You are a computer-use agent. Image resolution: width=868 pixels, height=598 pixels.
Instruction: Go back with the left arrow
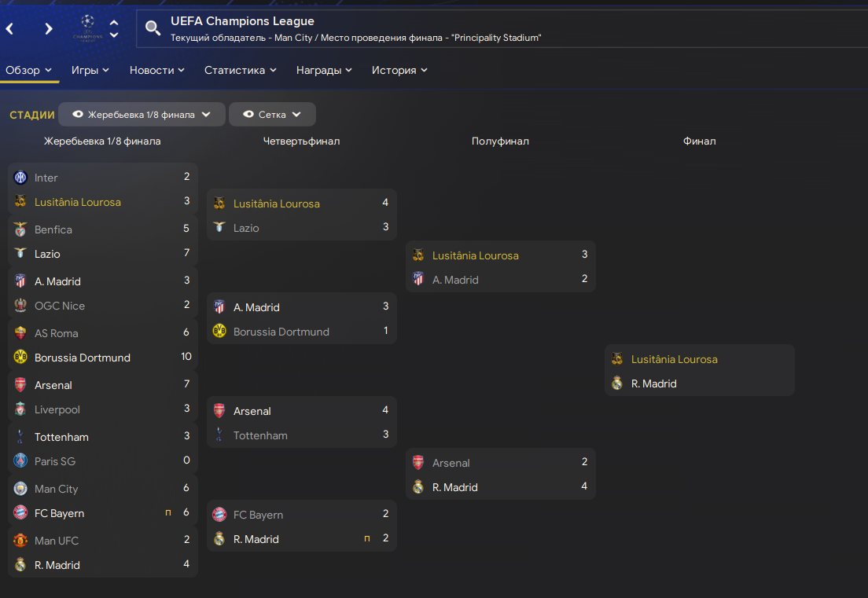pyautogui.click(x=10, y=29)
